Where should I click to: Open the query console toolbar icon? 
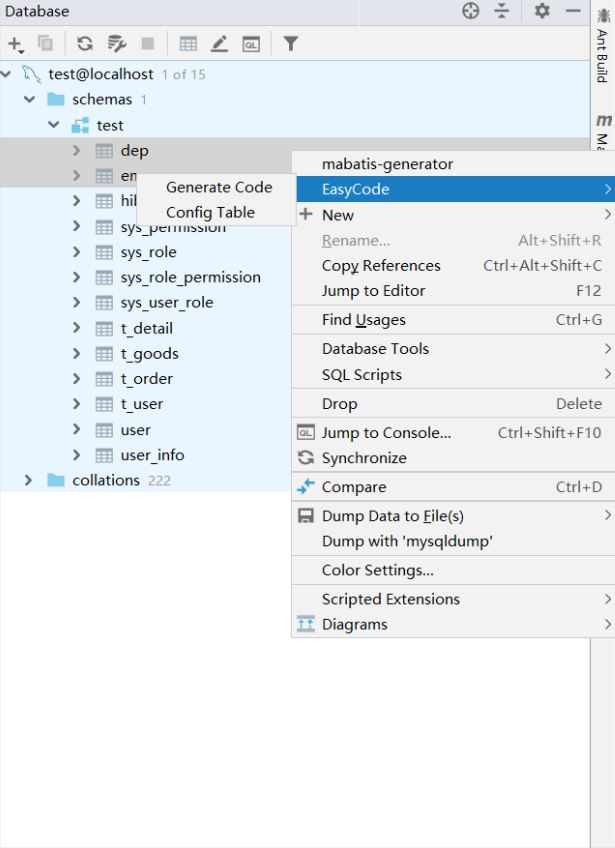point(251,43)
